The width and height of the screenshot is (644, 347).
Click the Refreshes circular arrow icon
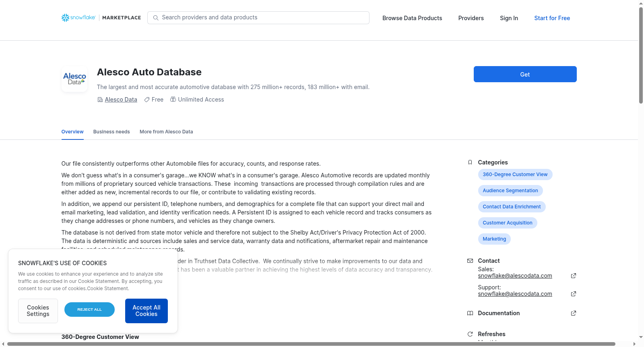470,334
